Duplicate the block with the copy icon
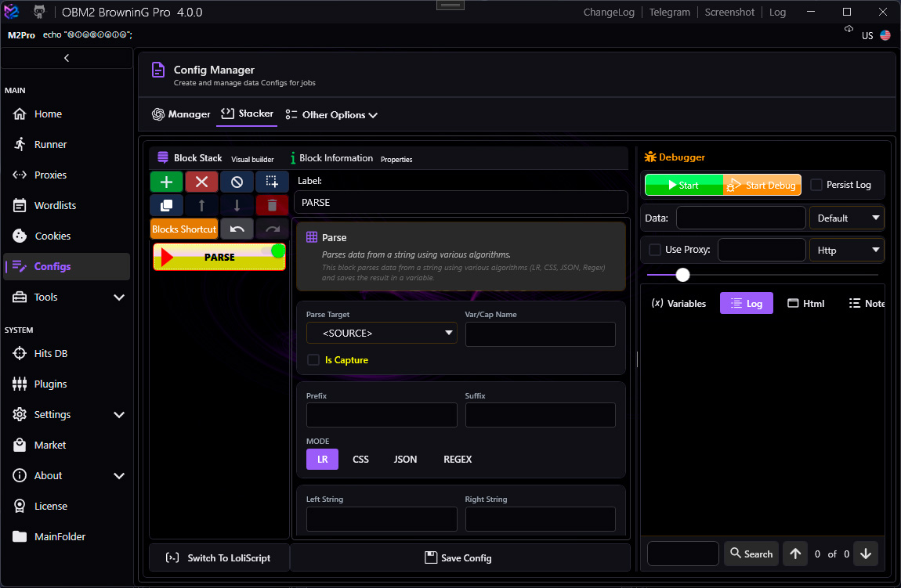901x588 pixels. (167, 205)
